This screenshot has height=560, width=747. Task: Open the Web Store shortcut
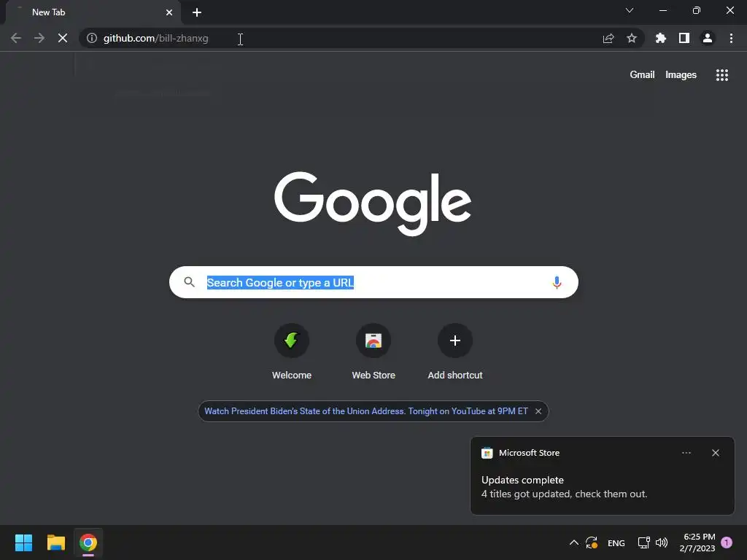click(373, 351)
